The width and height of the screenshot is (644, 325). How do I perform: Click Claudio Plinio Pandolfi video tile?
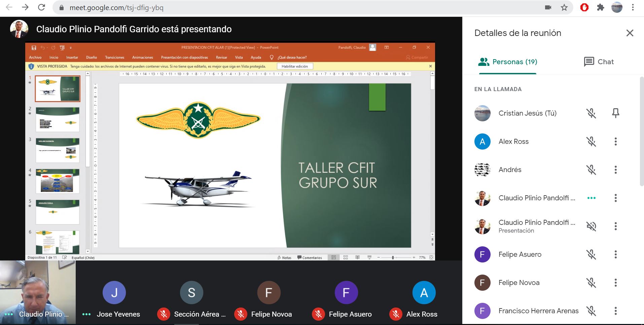pyautogui.click(x=38, y=292)
